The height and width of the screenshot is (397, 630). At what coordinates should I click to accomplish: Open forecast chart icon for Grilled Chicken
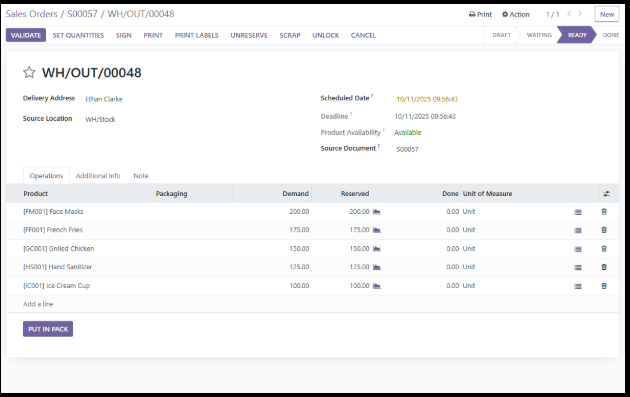tap(376, 249)
